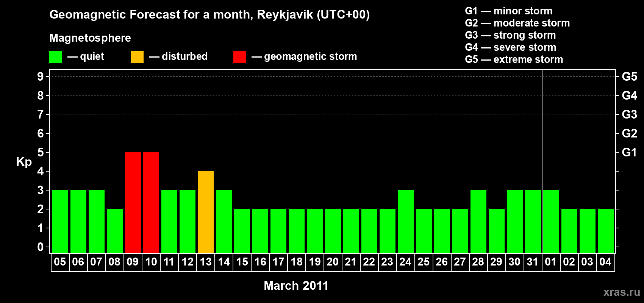Click the date label 17
This screenshot has width=644, height=303.
point(278,262)
